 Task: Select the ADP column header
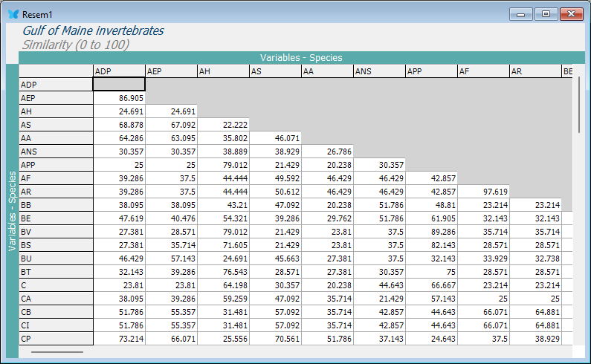pyautogui.click(x=118, y=71)
